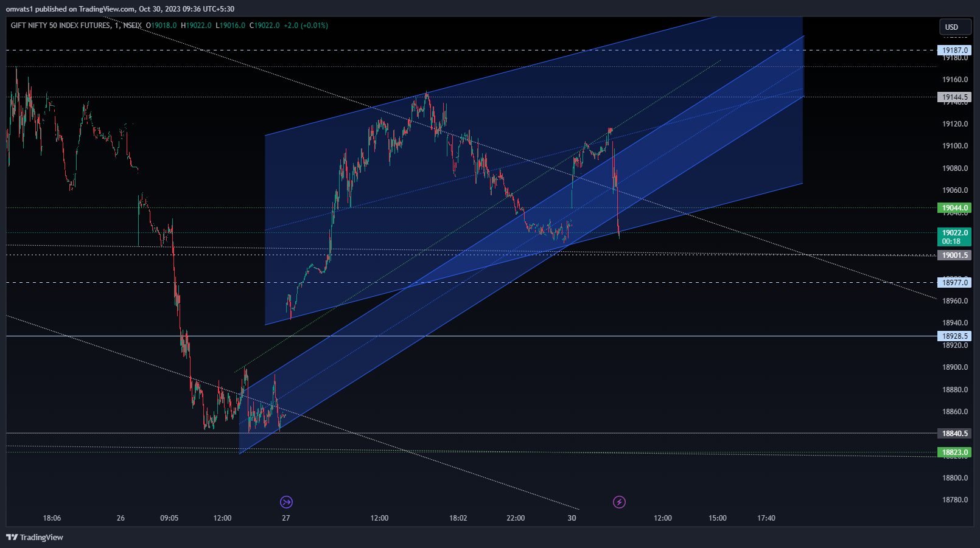Viewport: 980px width, 548px height.
Task: Select the GIFT NIFTY 50 INDEX FUTURES symbol title
Action: [x=61, y=26]
